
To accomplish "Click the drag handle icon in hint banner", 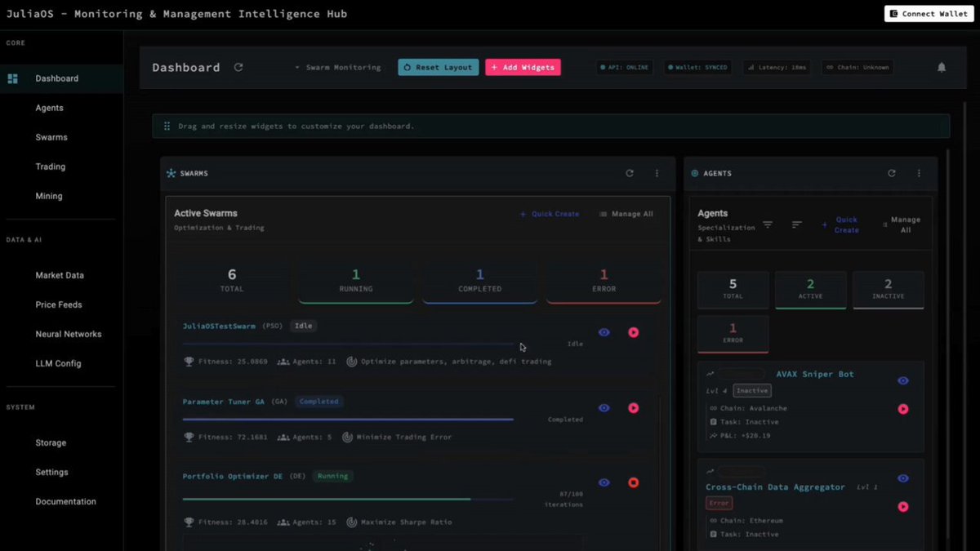I will 167,127.
